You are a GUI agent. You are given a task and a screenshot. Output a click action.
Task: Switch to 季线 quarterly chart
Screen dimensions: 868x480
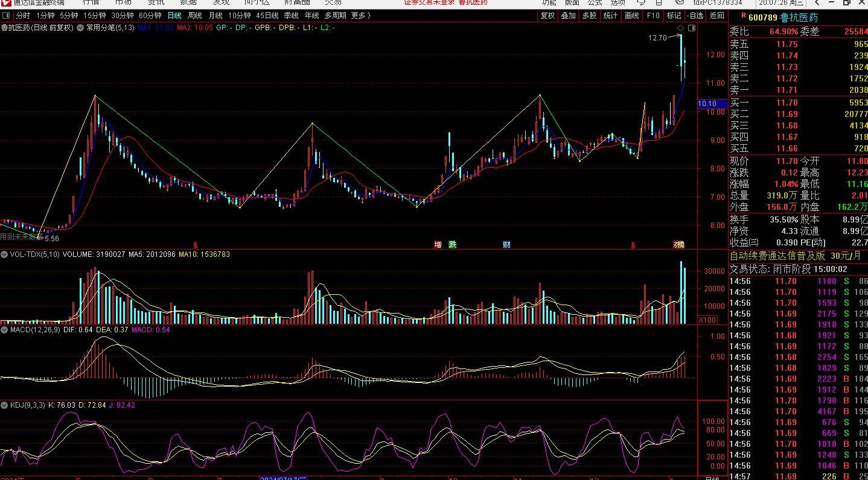[291, 16]
